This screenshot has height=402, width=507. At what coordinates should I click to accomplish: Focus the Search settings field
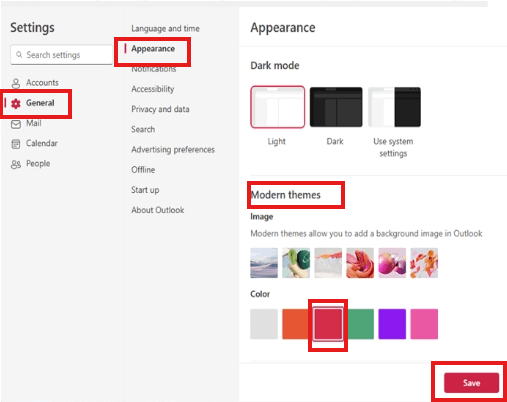(61, 55)
